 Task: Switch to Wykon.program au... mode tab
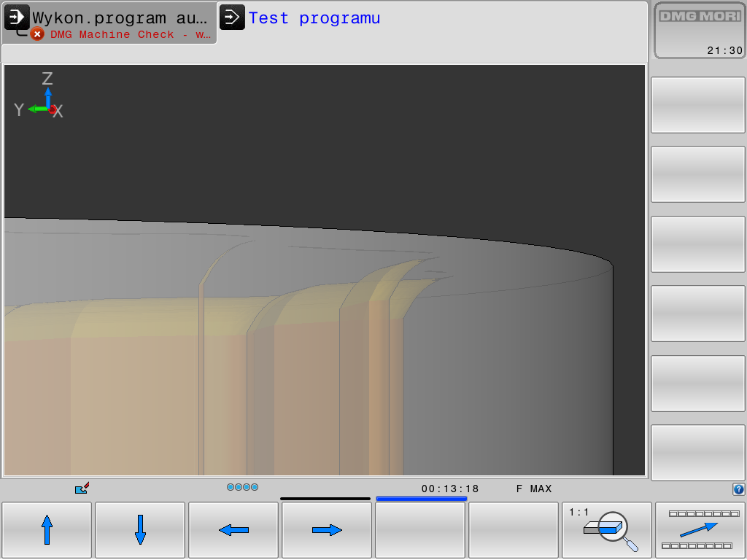(x=109, y=23)
